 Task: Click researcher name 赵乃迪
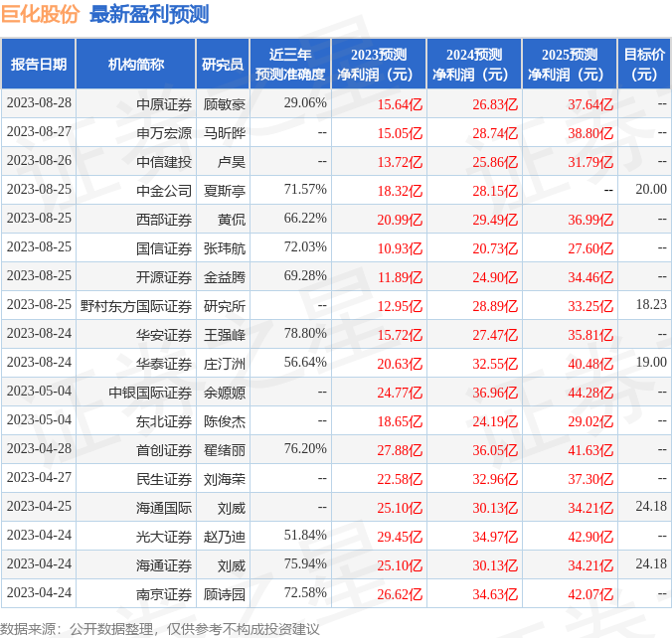(x=224, y=536)
